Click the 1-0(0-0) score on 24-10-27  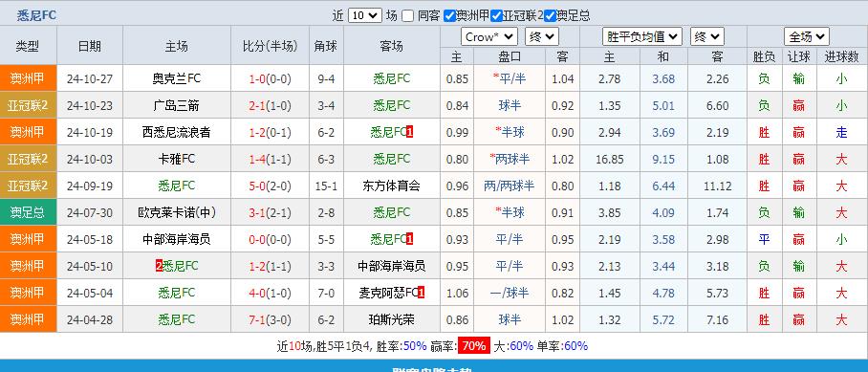tap(271, 78)
